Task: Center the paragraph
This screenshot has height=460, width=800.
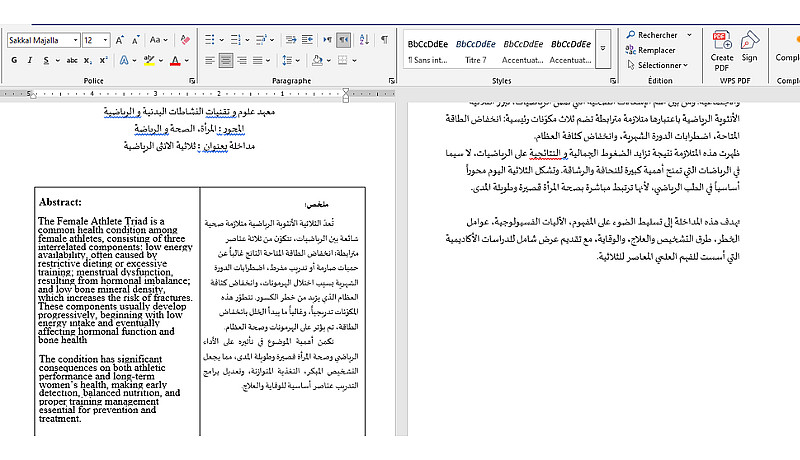Action: click(x=226, y=60)
